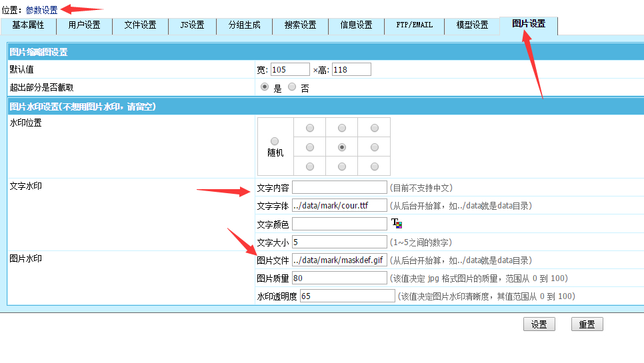The height and width of the screenshot is (363, 644).
Task: Select top-left watermark position radio
Action: tap(309, 128)
